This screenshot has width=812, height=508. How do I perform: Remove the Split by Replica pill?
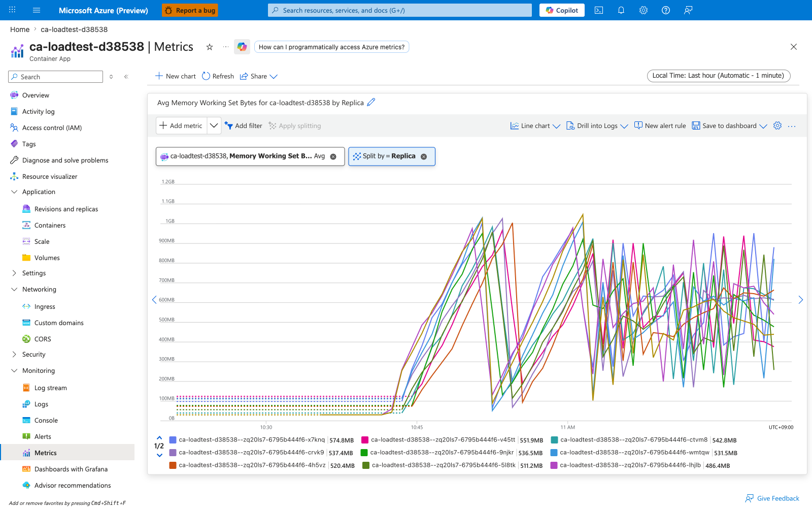click(424, 156)
